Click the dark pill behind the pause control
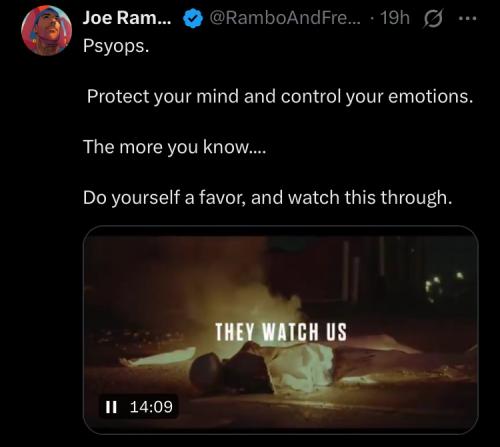This screenshot has width=500, height=447. click(139, 407)
